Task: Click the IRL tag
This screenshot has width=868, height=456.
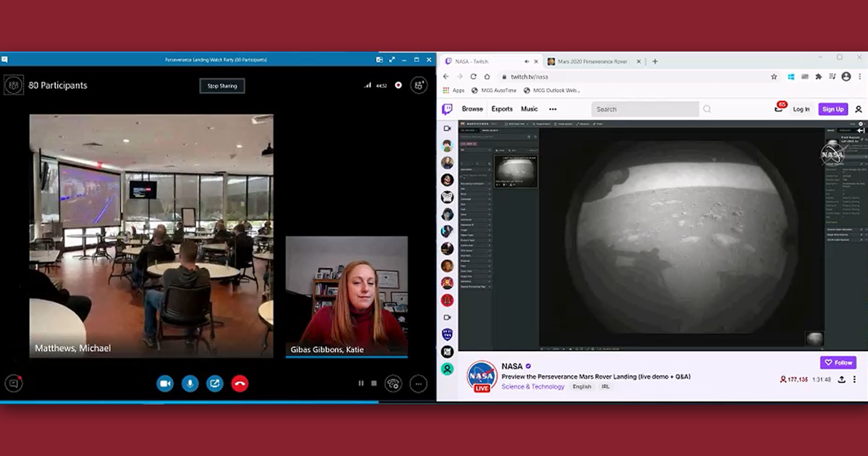Action: click(x=605, y=387)
